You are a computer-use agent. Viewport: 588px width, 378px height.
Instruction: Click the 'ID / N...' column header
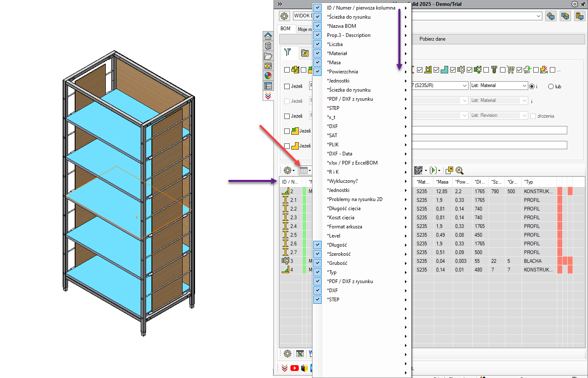pyautogui.click(x=290, y=182)
